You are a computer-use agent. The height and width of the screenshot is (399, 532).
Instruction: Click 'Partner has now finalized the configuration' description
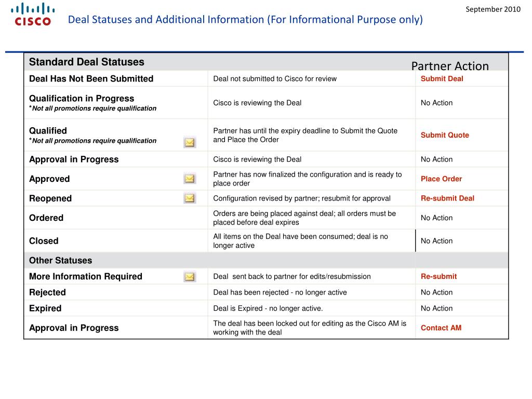308,179
